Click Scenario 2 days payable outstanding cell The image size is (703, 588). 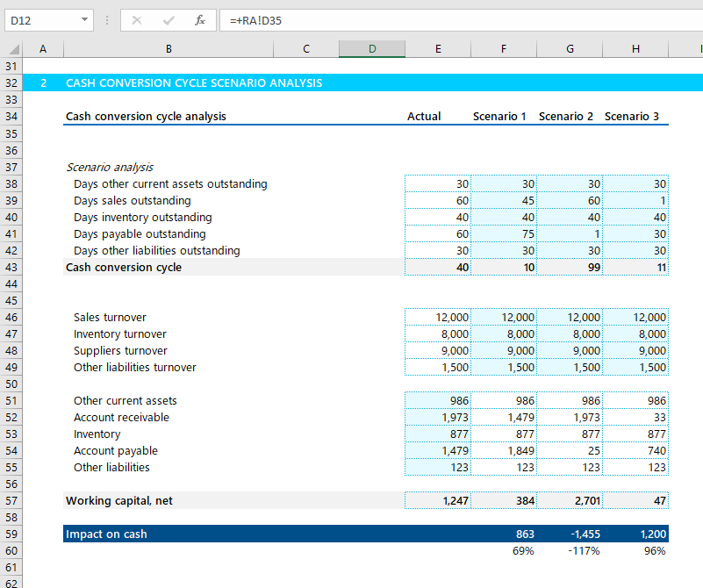click(x=570, y=234)
